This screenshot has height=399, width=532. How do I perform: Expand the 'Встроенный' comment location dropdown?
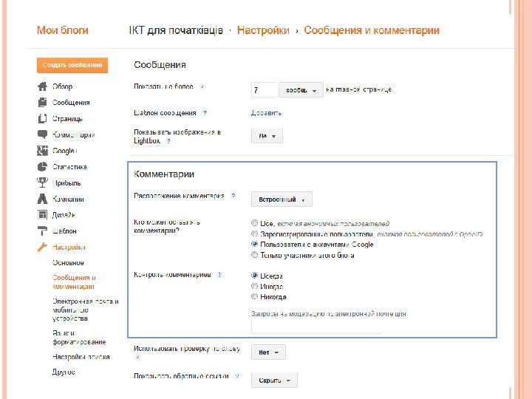[x=282, y=199]
